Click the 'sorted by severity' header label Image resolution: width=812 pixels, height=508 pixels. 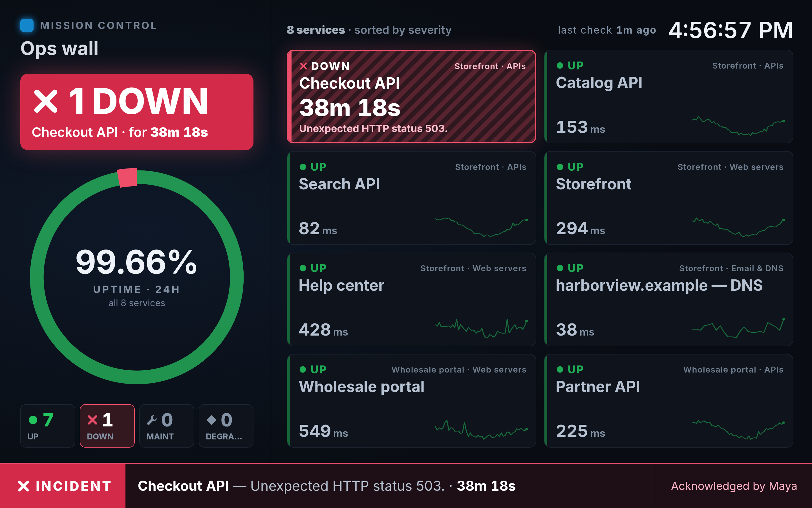tap(403, 30)
